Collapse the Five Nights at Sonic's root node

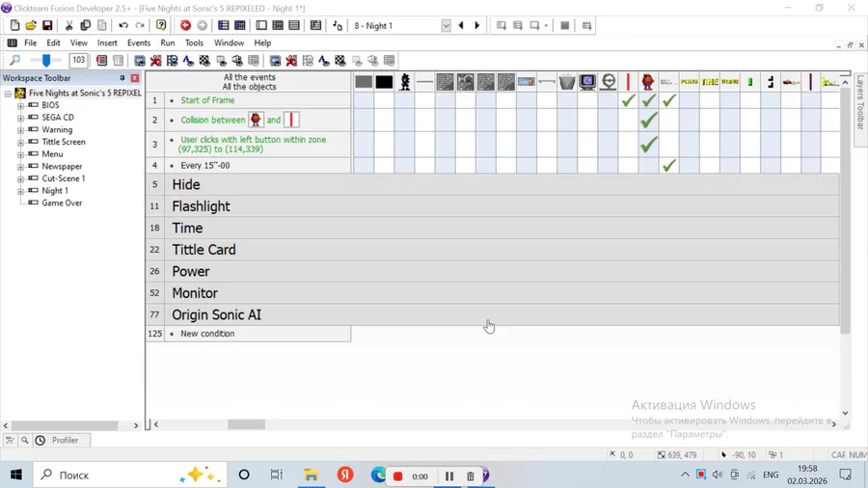coord(8,93)
